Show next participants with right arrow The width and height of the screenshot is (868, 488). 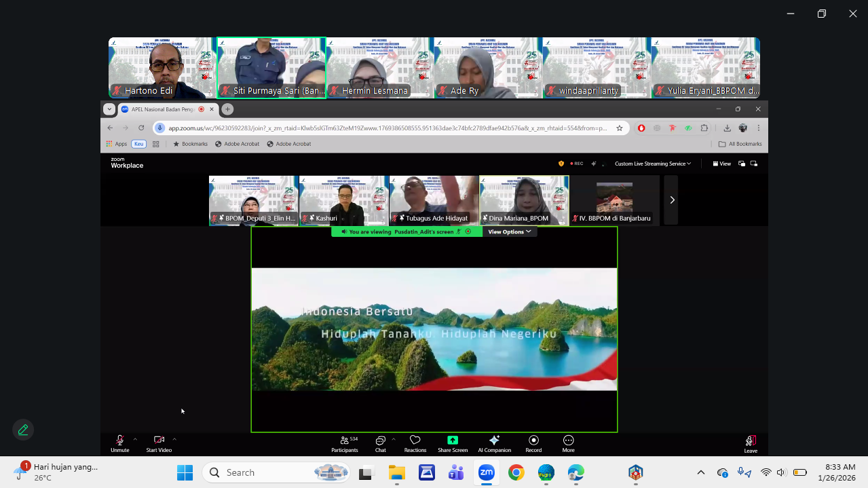pyautogui.click(x=672, y=200)
